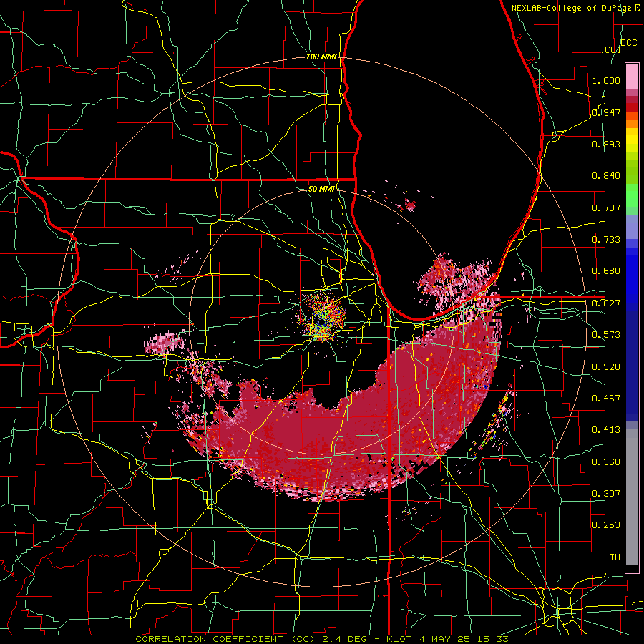Viewport: 644px width, 644px height.
Task: Select the 0.360 scale value
Action: click(606, 462)
